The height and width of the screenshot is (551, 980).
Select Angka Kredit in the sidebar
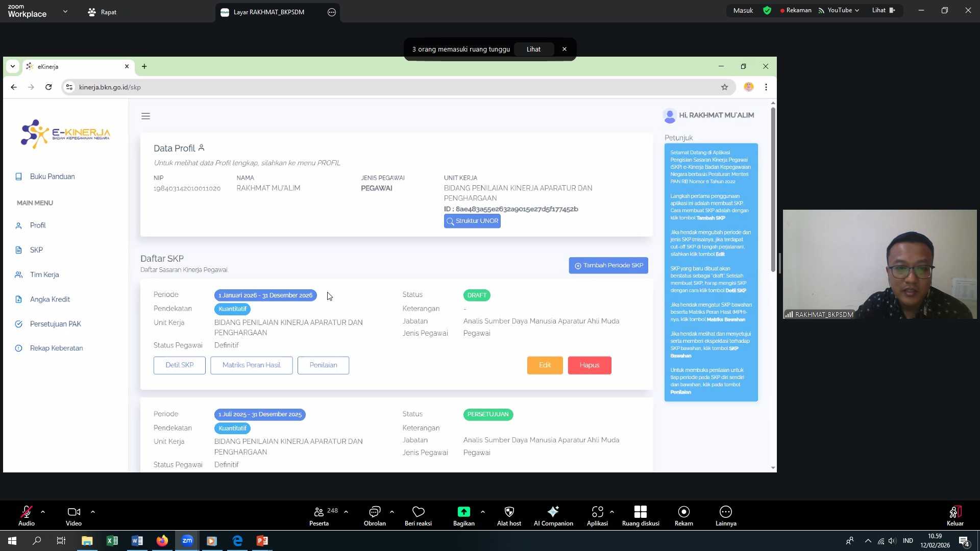point(50,299)
